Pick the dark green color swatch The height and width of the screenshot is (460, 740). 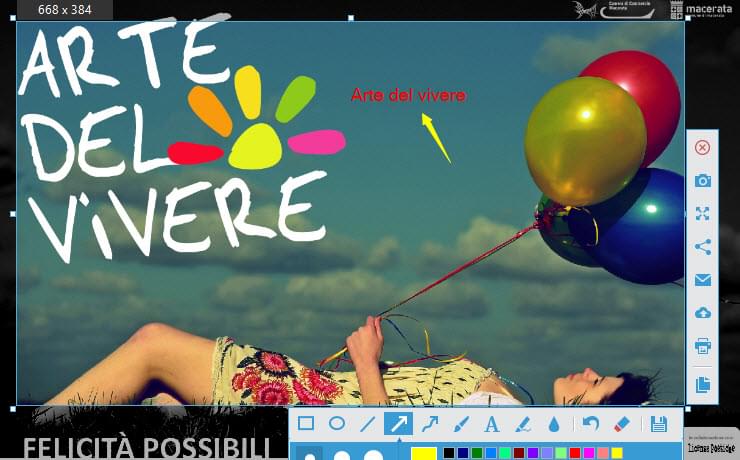click(x=477, y=453)
